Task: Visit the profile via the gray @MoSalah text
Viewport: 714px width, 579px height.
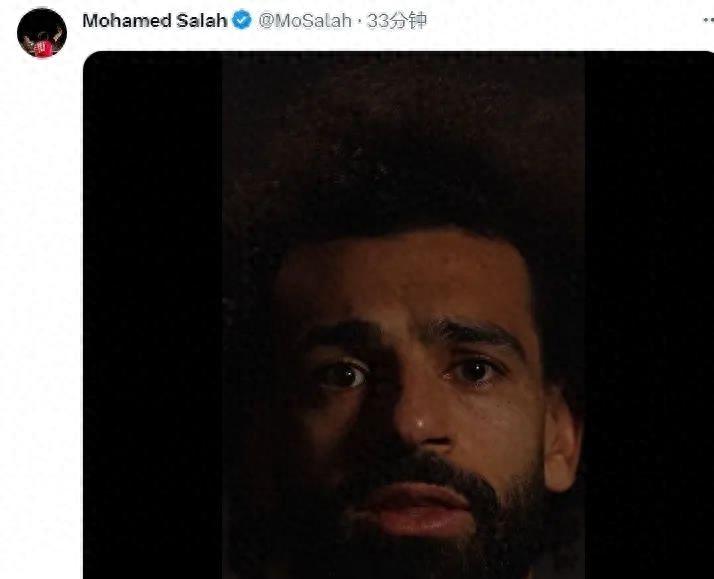Action: coord(305,20)
